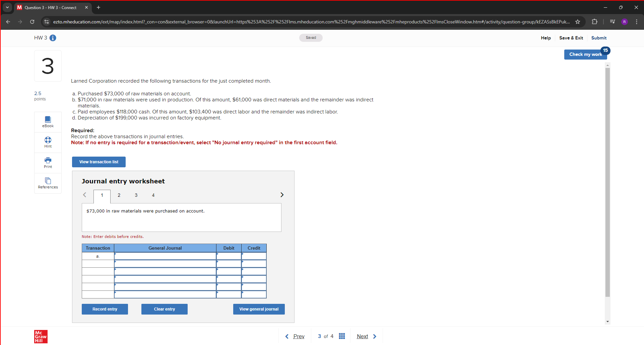Open the tab search dropdown
The image size is (644, 345).
coord(7,7)
